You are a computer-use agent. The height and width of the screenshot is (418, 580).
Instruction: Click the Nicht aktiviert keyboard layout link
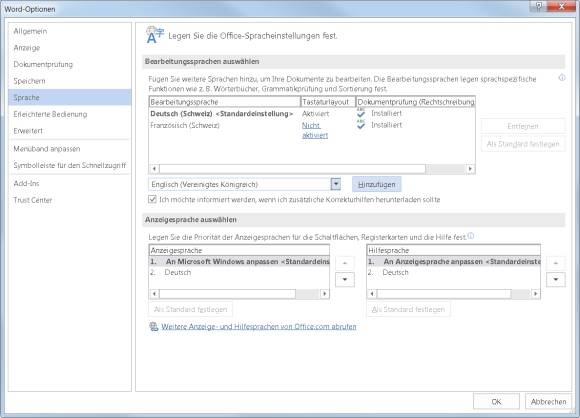pyautogui.click(x=315, y=131)
